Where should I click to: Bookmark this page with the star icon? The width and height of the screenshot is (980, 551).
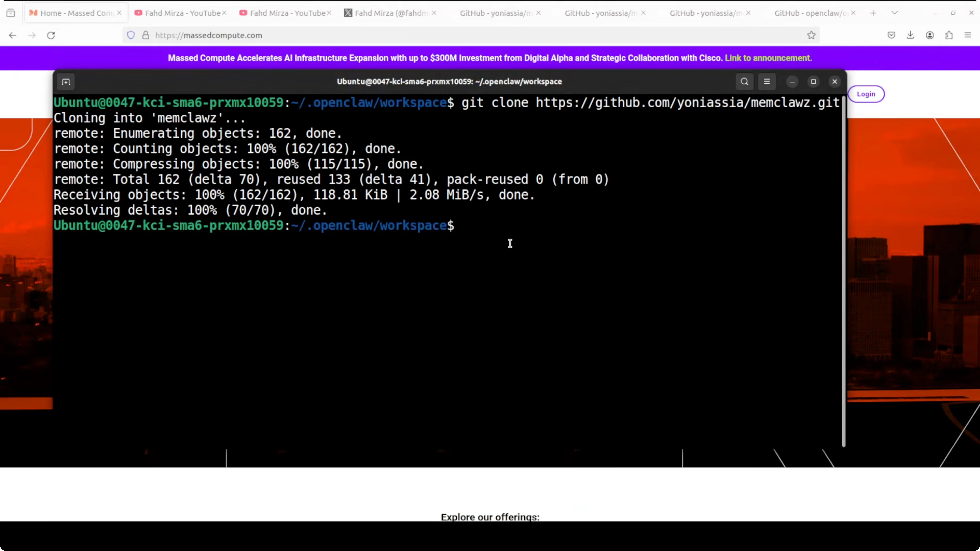(x=811, y=35)
